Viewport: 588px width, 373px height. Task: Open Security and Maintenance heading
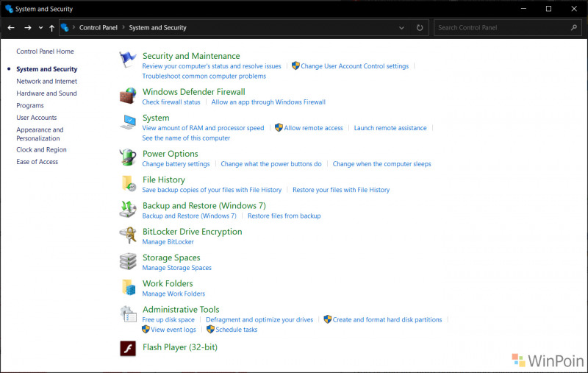point(191,56)
